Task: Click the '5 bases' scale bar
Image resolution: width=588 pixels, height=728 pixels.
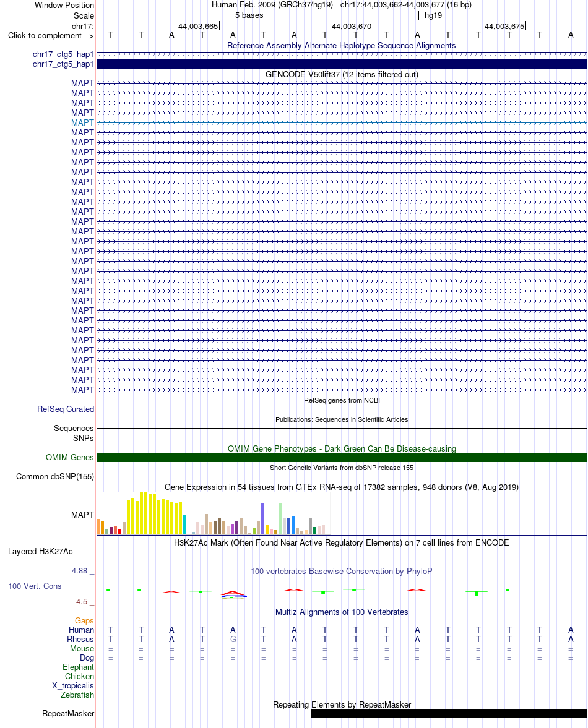Action: pyautogui.click(x=342, y=15)
